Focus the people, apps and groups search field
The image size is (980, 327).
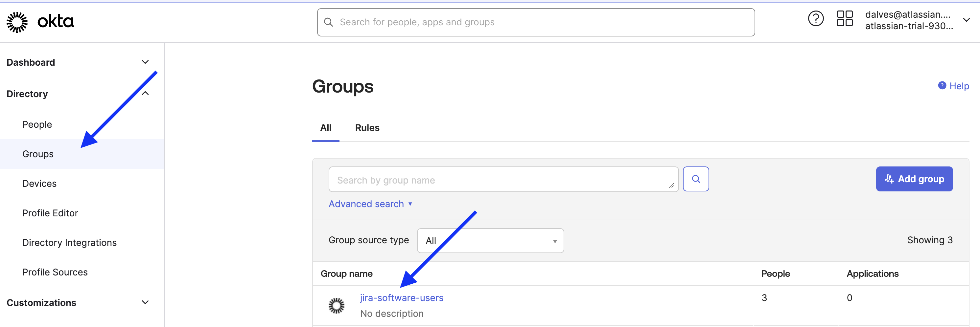[536, 22]
